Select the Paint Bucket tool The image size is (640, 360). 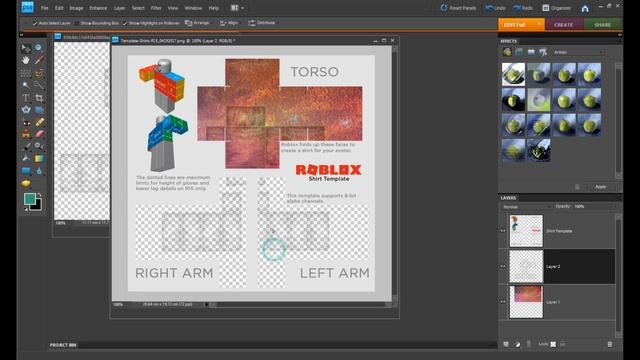26,158
